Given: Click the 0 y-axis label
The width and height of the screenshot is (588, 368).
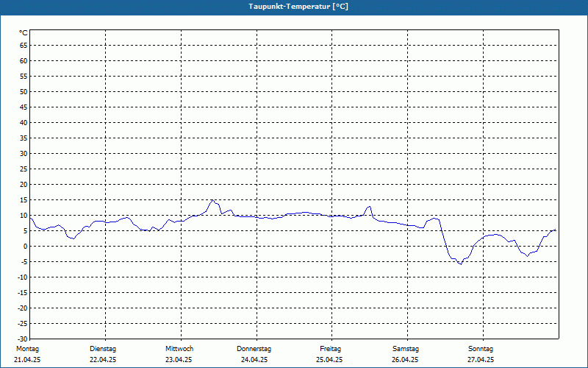Looking at the screenshot, I should (26, 247).
